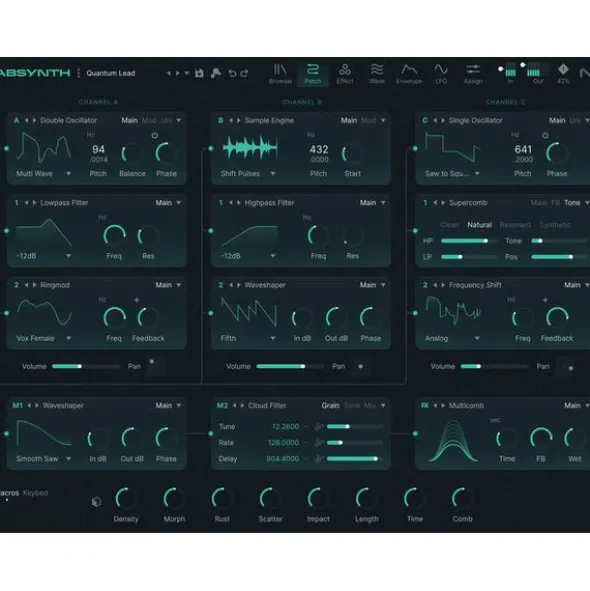Open the Envelope page
590x591 pixels.
pyautogui.click(x=409, y=73)
